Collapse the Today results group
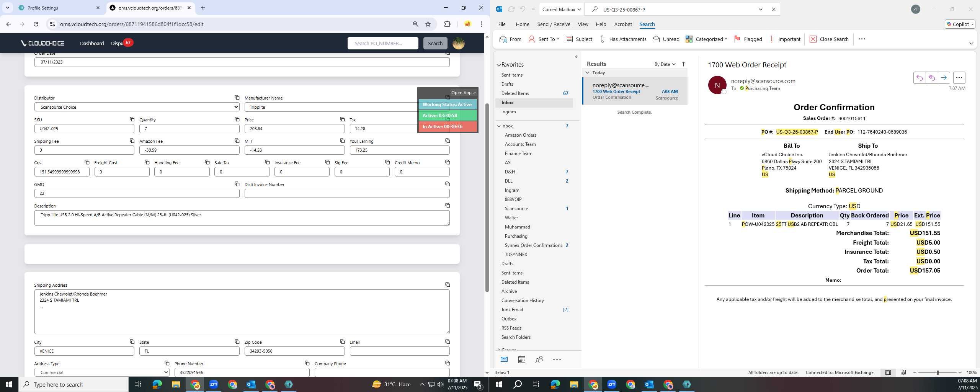Image resolution: width=980 pixels, height=392 pixels. click(587, 72)
